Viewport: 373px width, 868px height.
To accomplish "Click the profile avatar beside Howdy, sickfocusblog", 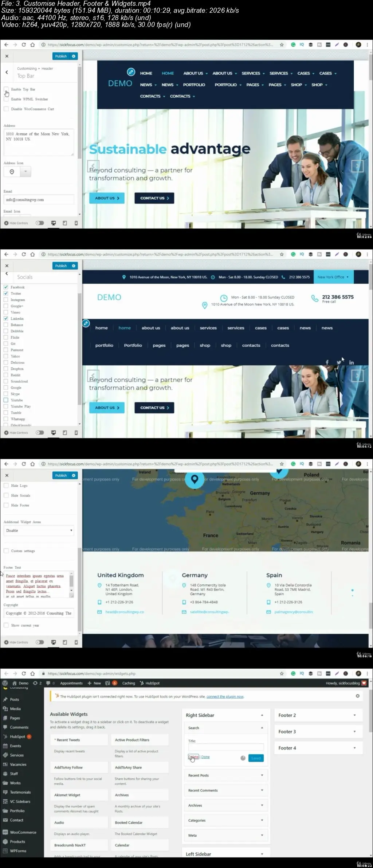I will [364, 683].
